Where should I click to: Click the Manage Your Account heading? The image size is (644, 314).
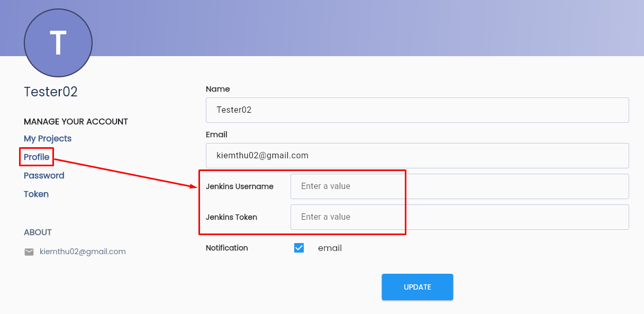tap(76, 122)
